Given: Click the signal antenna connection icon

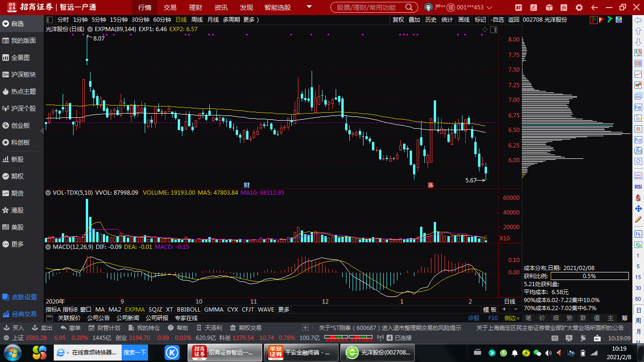Looking at the screenshot, I should 380,338.
